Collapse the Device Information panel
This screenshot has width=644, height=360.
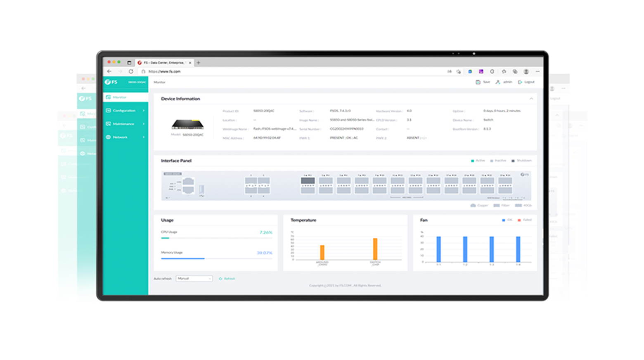531,99
